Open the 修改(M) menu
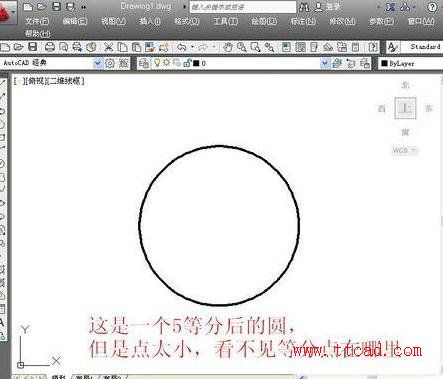Viewport: 443px width, 379px height. click(x=342, y=21)
